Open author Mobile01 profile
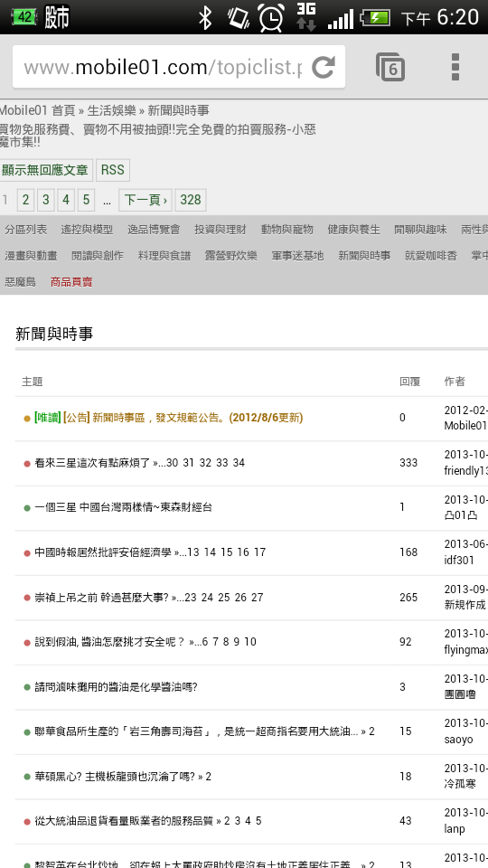Screen dimensions: 488x868 click(x=465, y=426)
